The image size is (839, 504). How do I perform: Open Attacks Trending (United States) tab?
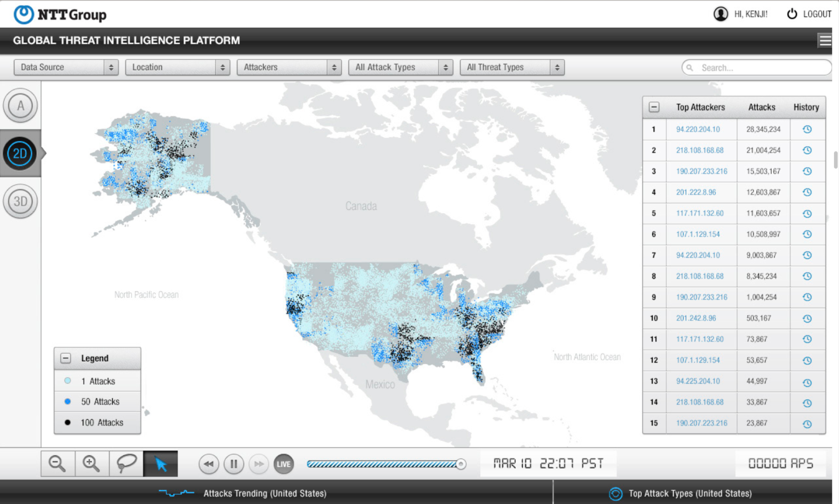pyautogui.click(x=265, y=493)
